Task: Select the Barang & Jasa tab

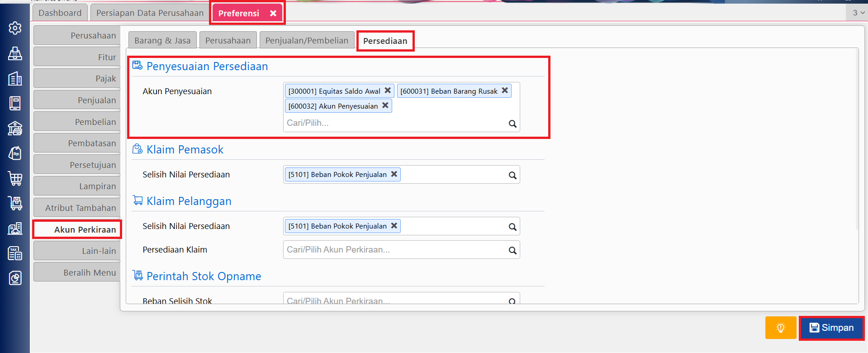Action: tap(162, 40)
